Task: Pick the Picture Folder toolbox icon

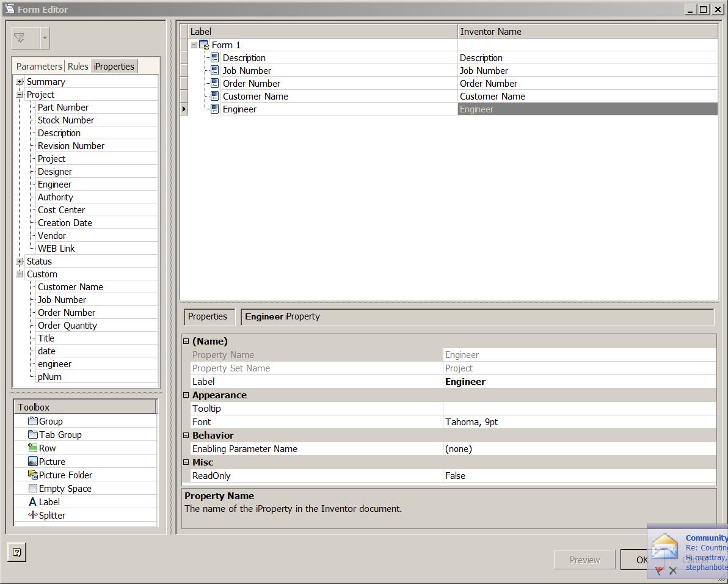Action: point(32,475)
